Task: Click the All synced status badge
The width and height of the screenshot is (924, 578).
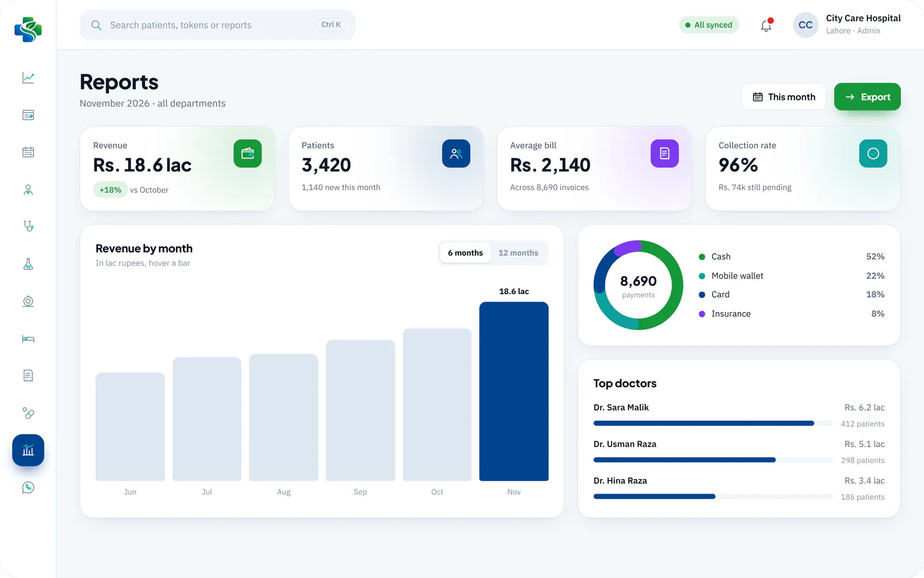Action: [709, 25]
